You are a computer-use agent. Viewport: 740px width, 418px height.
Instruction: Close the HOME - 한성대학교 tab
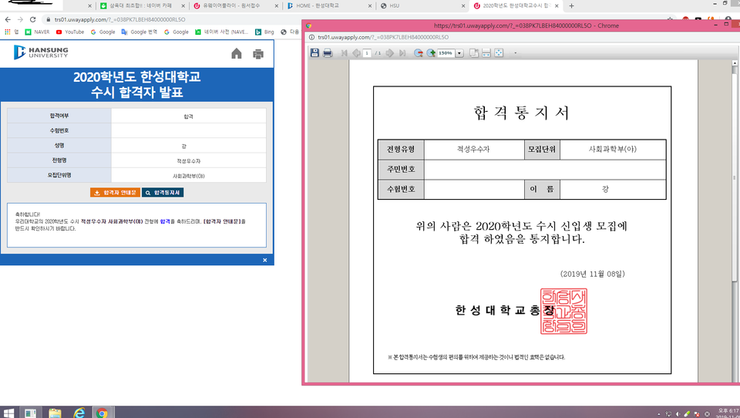tap(370, 6)
